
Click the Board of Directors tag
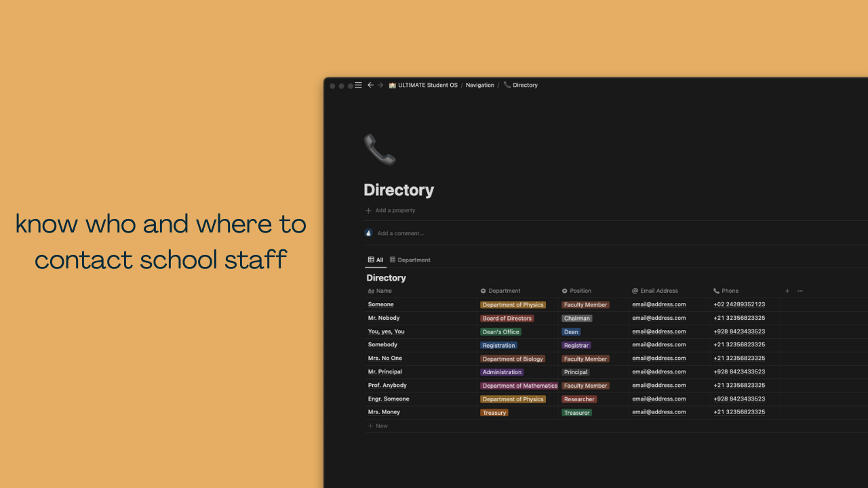point(507,319)
